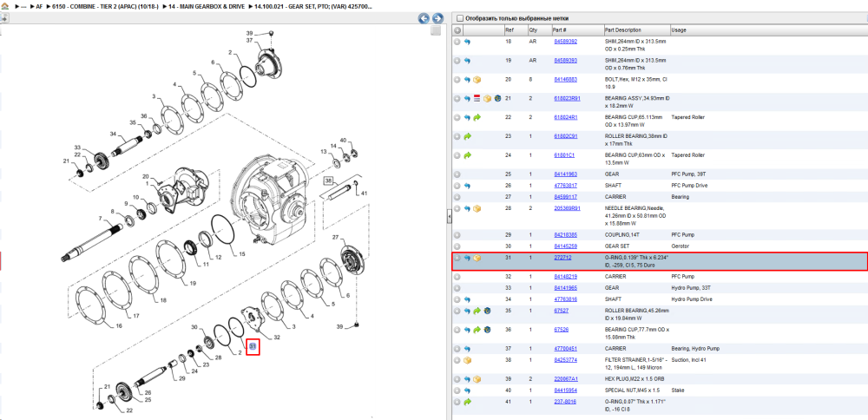Click globe icon in Ref 35 row

(x=487, y=311)
